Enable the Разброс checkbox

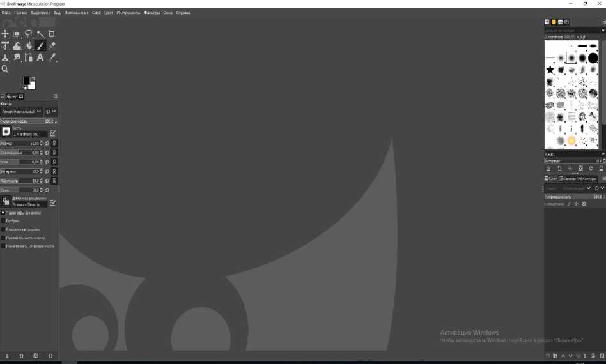coord(3,221)
